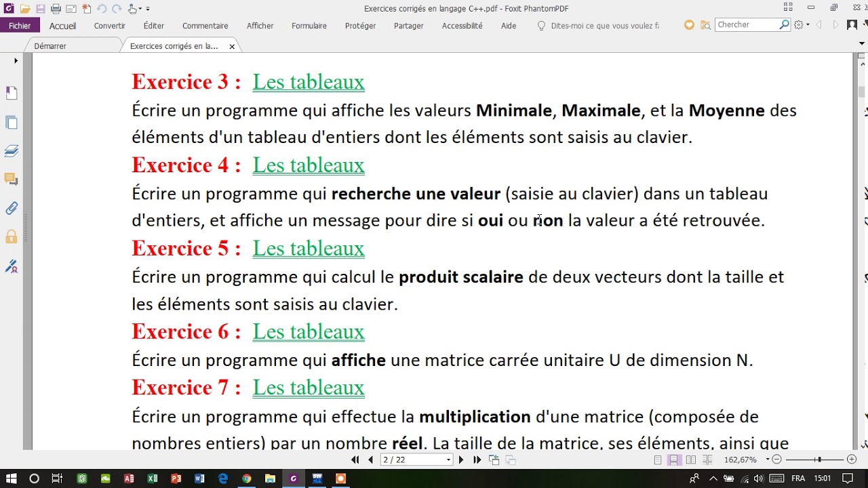Print the document using the printer icon
This screenshot has width=868, height=488.
[x=56, y=9]
